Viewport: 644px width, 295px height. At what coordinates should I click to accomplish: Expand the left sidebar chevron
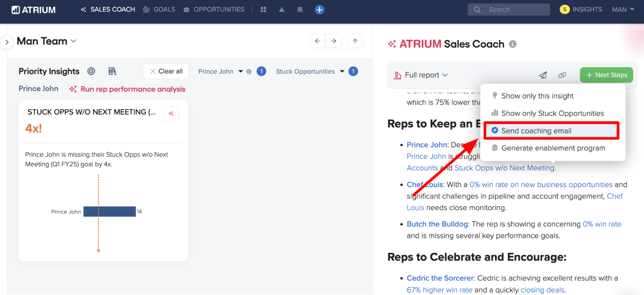tap(7, 42)
